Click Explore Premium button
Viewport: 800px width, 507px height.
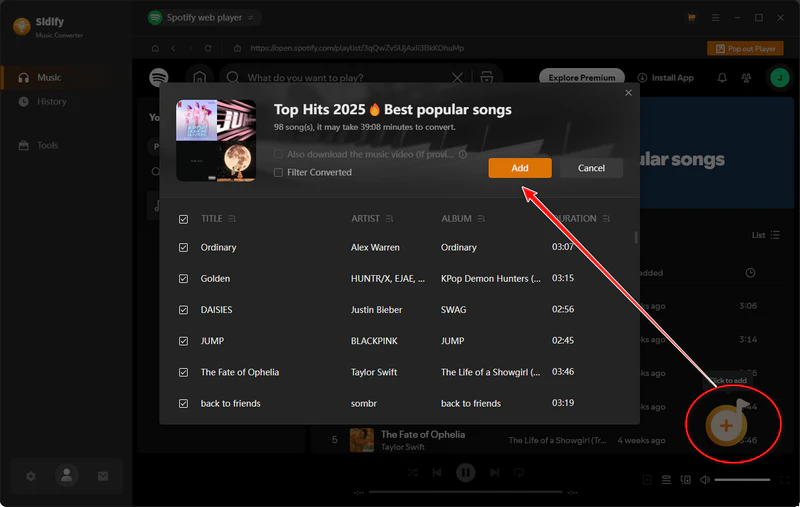coord(582,78)
